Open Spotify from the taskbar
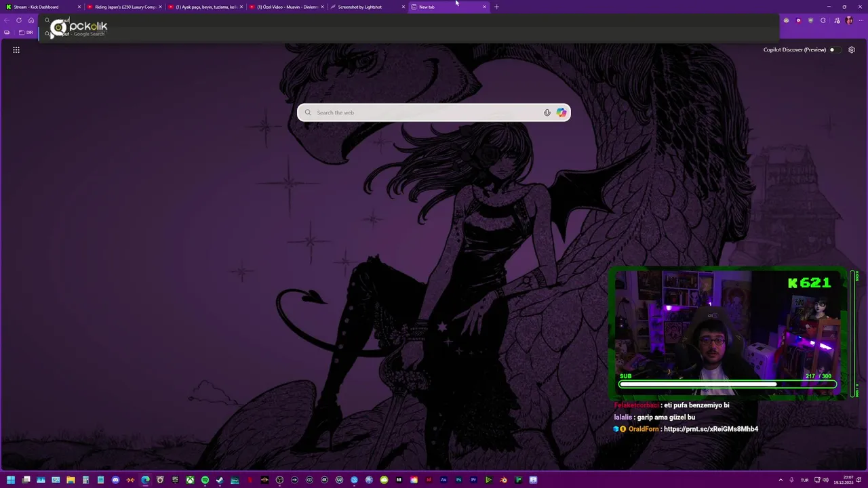This screenshot has width=868, height=488. (x=205, y=480)
